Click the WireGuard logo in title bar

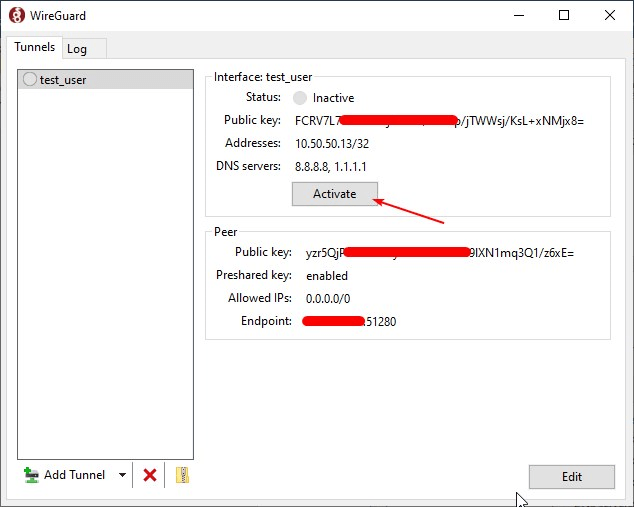click(16, 15)
